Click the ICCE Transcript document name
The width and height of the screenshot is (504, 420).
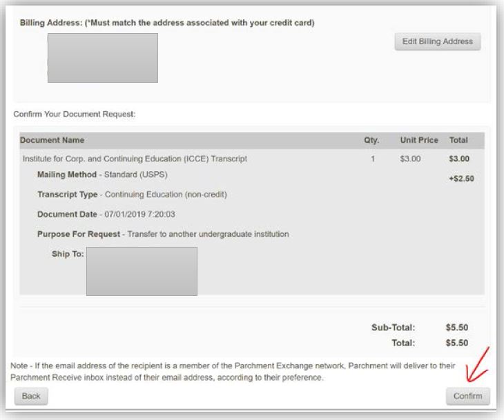coord(135,159)
